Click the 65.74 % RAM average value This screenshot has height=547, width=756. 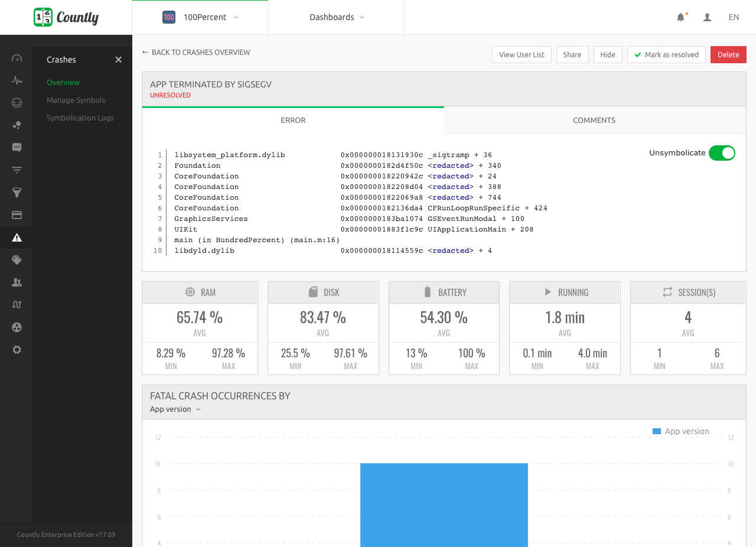200,318
